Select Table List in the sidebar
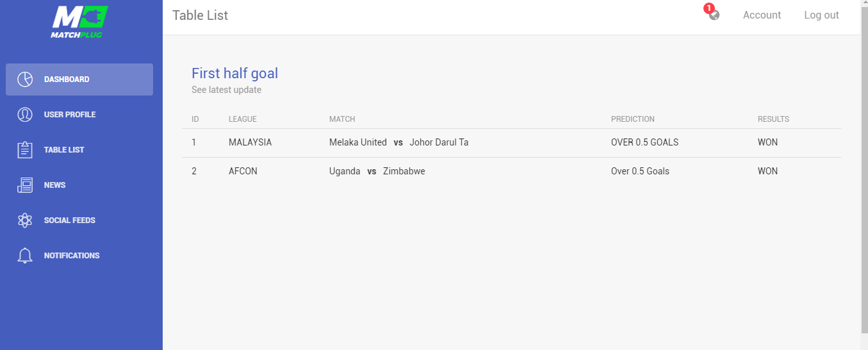The width and height of the screenshot is (868, 350). tap(79, 150)
